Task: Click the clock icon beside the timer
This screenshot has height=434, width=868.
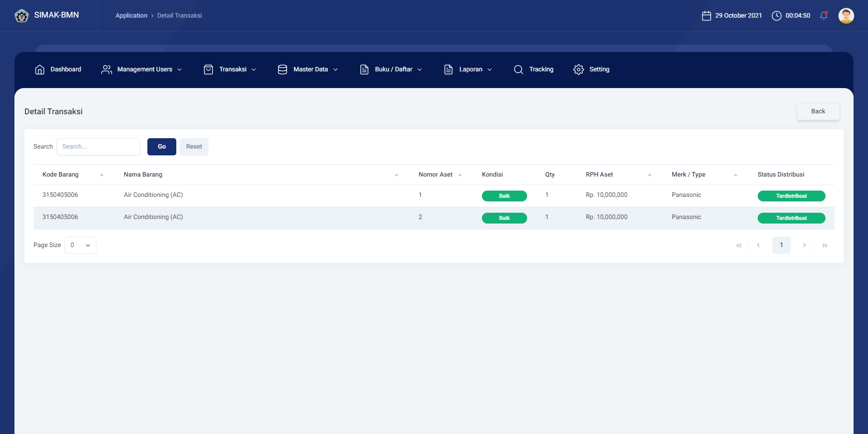Action: click(776, 16)
